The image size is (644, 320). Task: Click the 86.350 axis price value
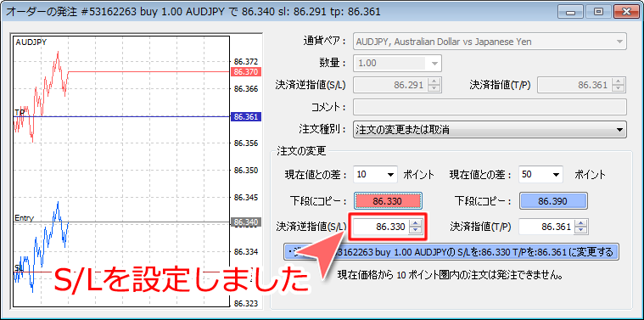245,171
